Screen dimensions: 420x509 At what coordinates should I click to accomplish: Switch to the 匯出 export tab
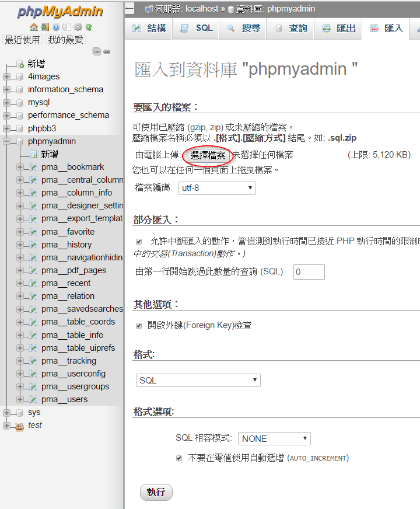[338, 28]
